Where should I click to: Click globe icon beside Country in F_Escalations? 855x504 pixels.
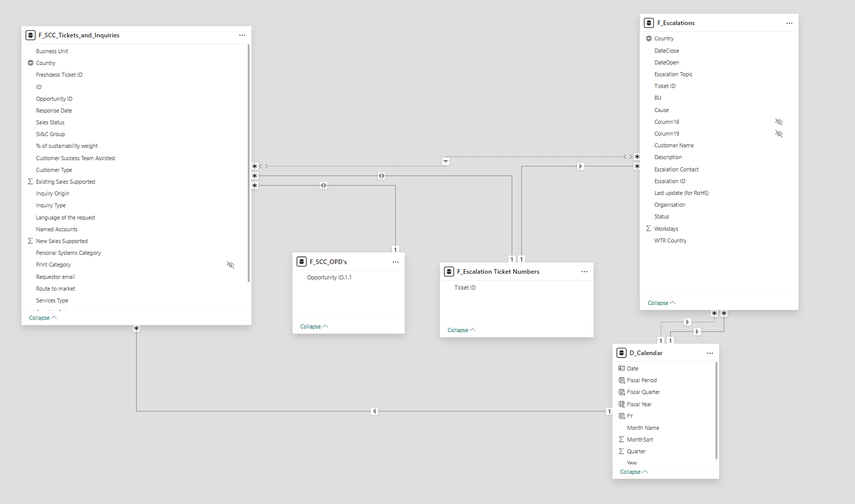click(x=649, y=38)
